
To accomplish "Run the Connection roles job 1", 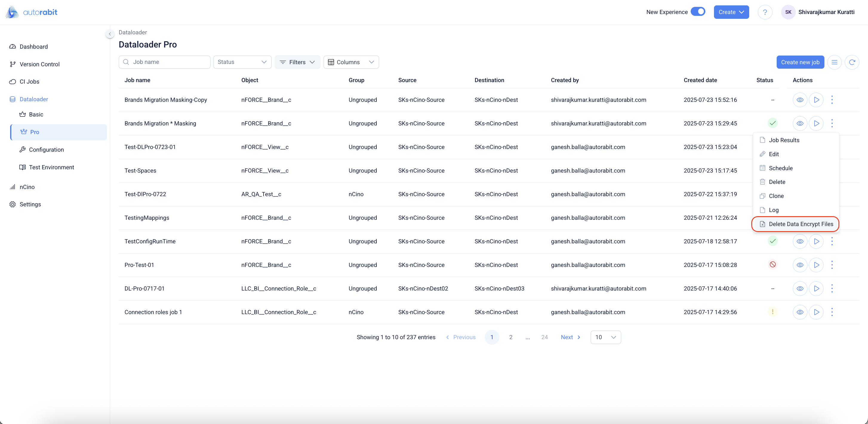I will coord(816,312).
